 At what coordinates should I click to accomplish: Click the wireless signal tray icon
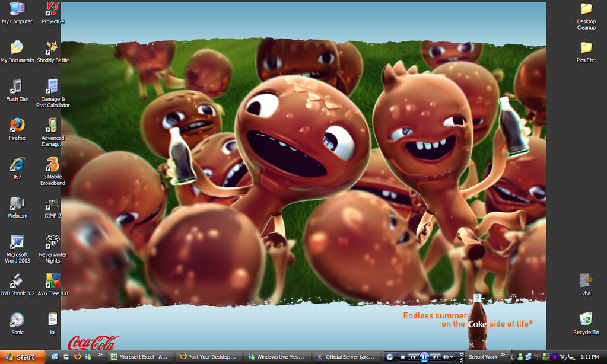pos(538,357)
